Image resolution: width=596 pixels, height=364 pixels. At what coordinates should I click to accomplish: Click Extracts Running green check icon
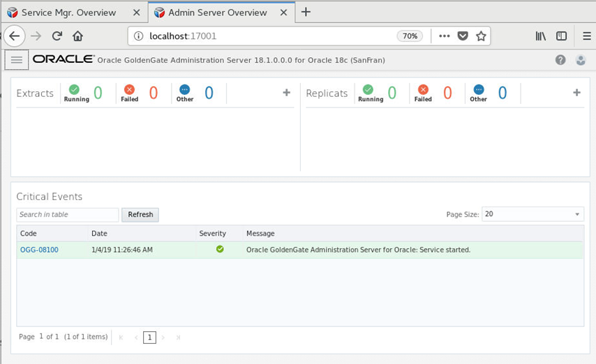[x=74, y=90]
